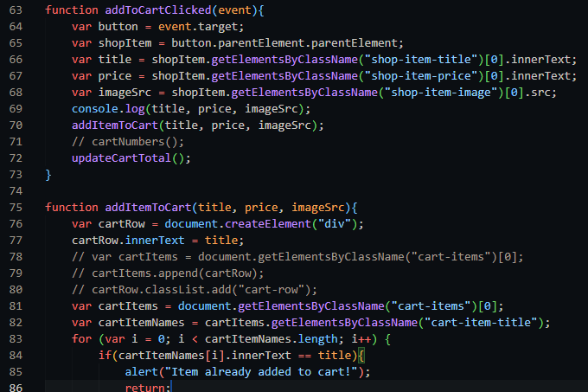Click cartRow.innerText on line 77
Screen dimensions: 588x392
click(x=128, y=241)
